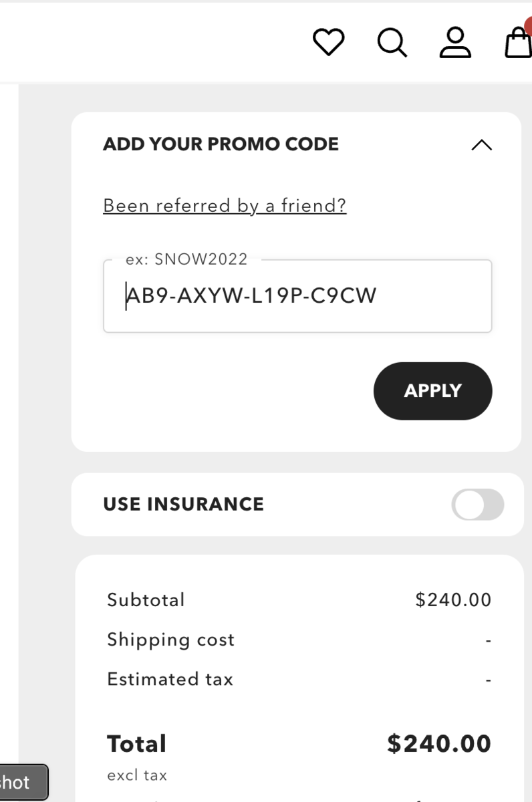Image resolution: width=532 pixels, height=802 pixels.
Task: Click the bold Total $240.00 amount
Action: click(439, 743)
